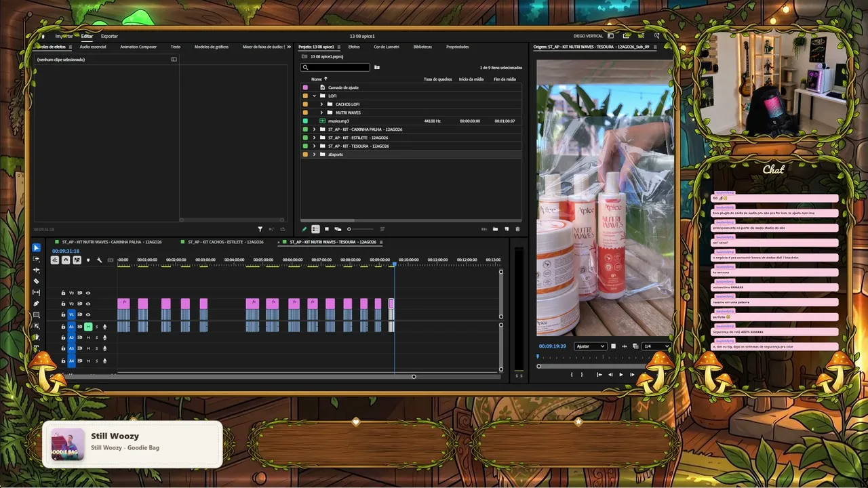
Task: Unmute track A1 with M button
Action: point(88,327)
